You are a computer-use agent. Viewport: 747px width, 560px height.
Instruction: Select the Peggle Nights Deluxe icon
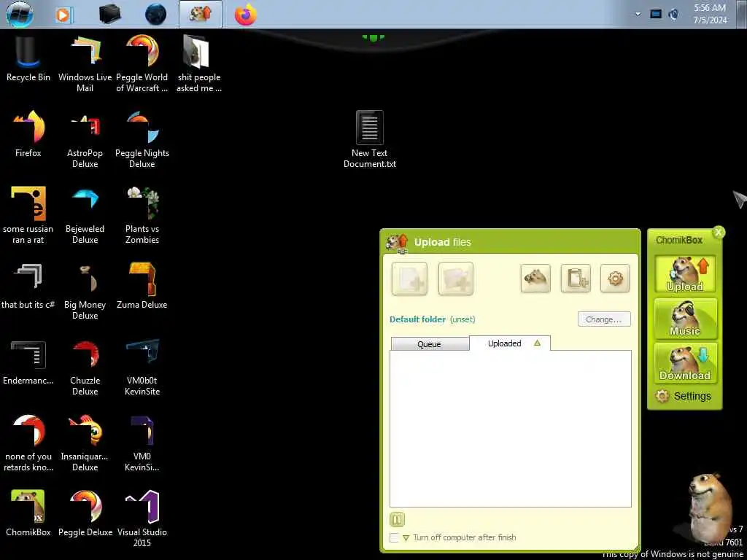[x=142, y=139]
